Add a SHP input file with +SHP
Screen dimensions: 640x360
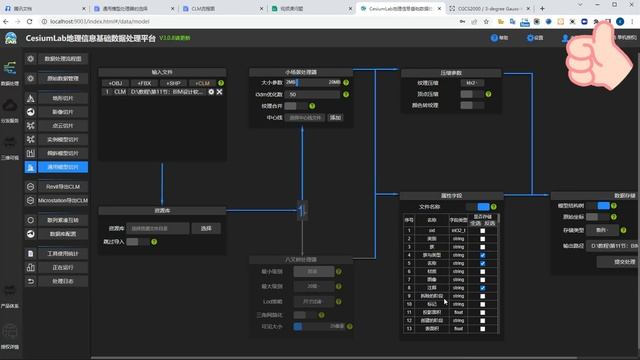click(173, 83)
